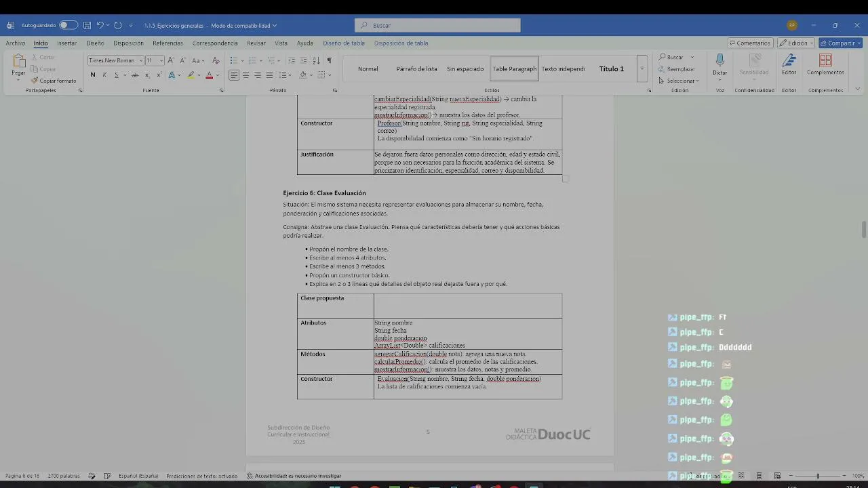
Task: Open the font size dropdown
Action: point(160,60)
